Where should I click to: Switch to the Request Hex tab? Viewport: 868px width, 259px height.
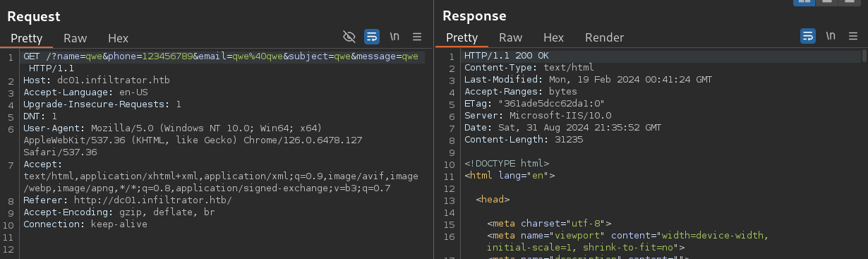coord(118,38)
